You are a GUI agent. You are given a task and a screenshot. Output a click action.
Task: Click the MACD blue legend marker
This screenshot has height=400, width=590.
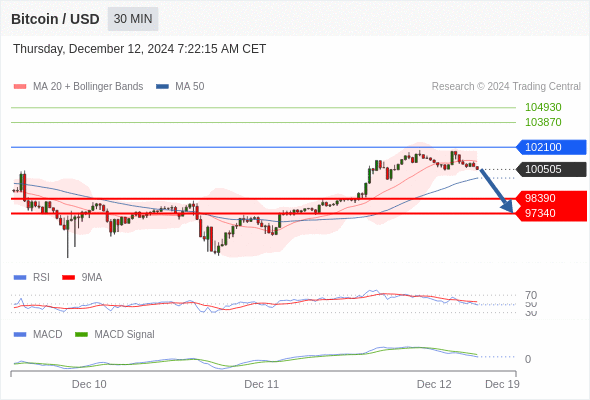coord(20,335)
